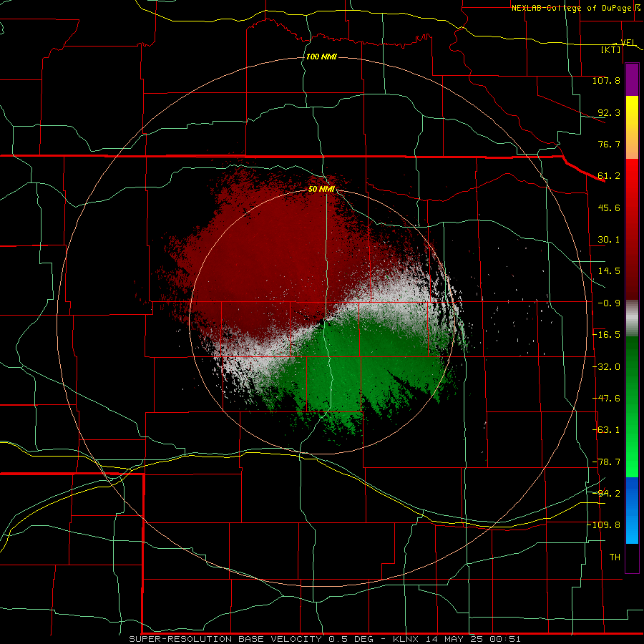Click the blue segment of velocity color bar
The height and width of the screenshot is (644, 644).
(x=632, y=510)
